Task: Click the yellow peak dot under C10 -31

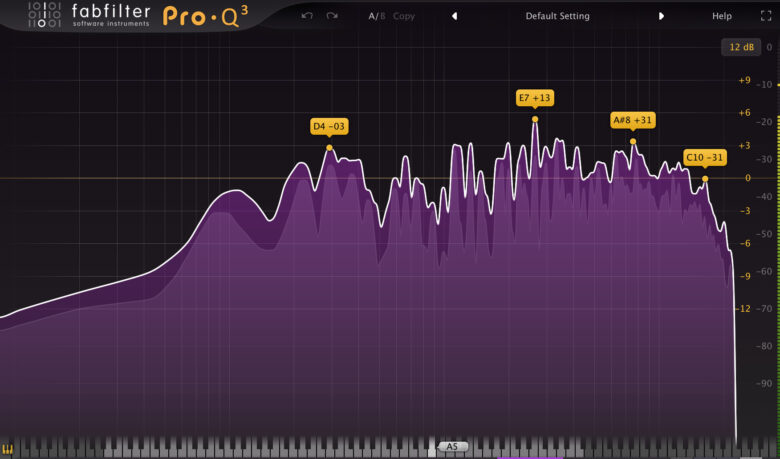Action: (705, 179)
